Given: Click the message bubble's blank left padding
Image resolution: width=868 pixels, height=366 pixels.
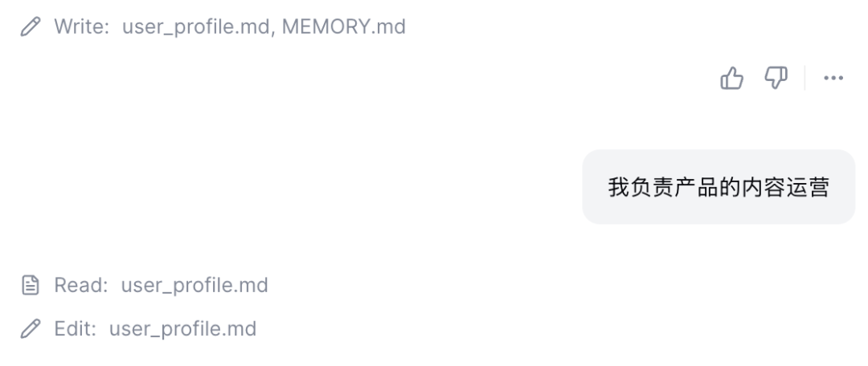Looking at the screenshot, I should 595,187.
